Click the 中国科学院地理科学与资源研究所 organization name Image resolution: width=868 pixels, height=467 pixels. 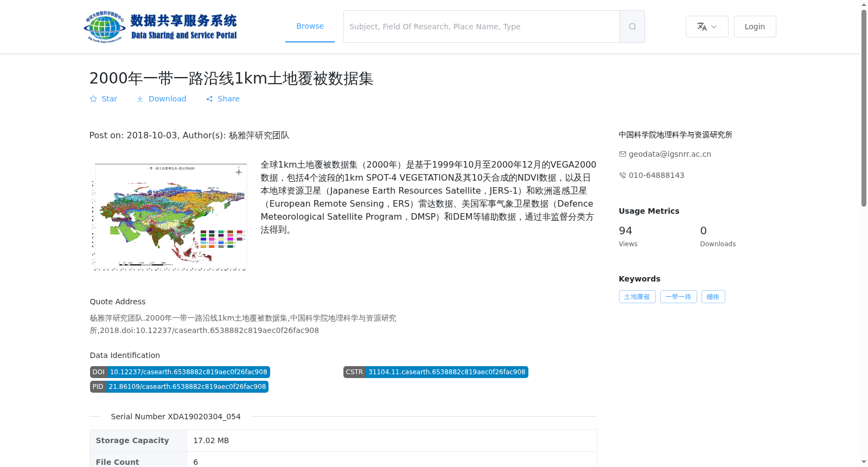point(675,135)
